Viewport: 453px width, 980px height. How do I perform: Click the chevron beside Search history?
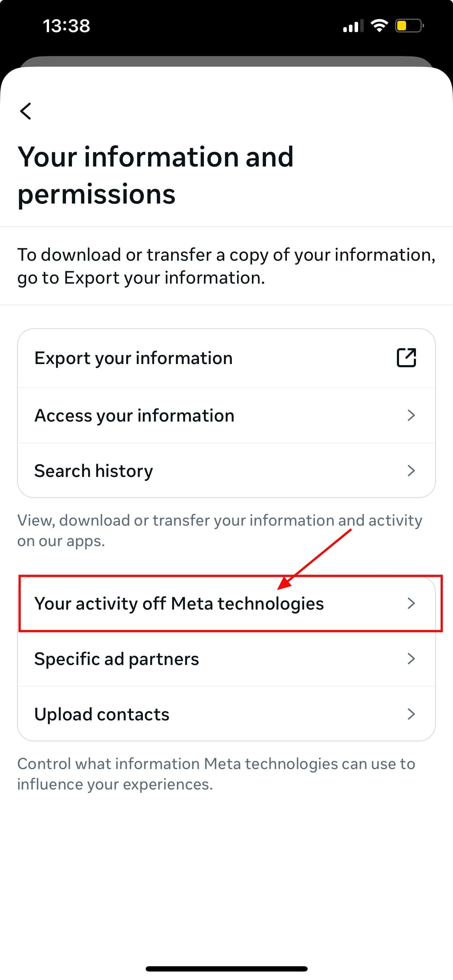[x=411, y=471]
